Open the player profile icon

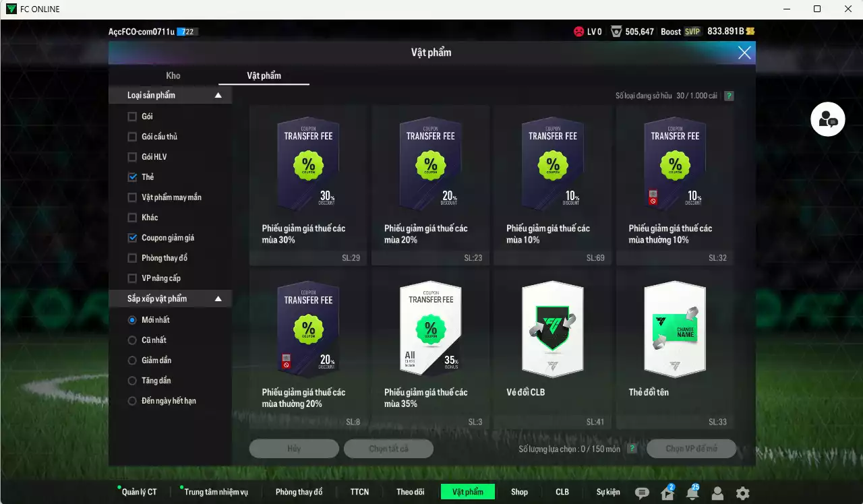coord(717,493)
